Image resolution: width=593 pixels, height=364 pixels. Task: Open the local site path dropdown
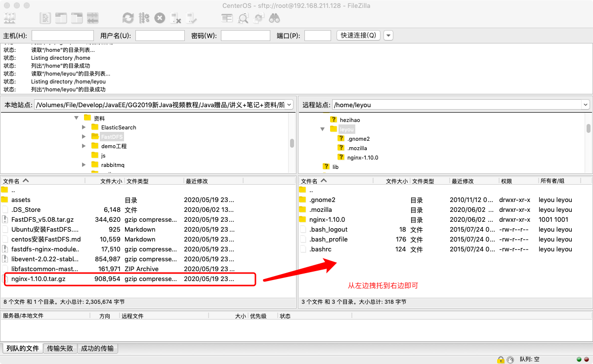click(x=289, y=105)
